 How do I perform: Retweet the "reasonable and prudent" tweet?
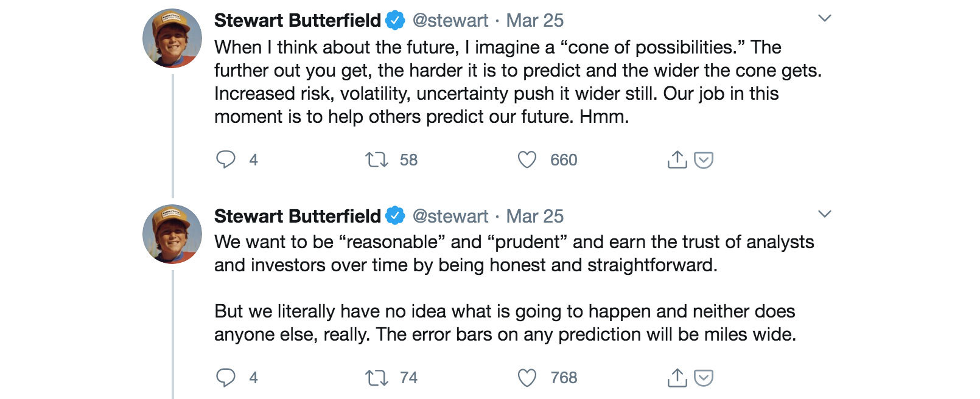point(376,378)
